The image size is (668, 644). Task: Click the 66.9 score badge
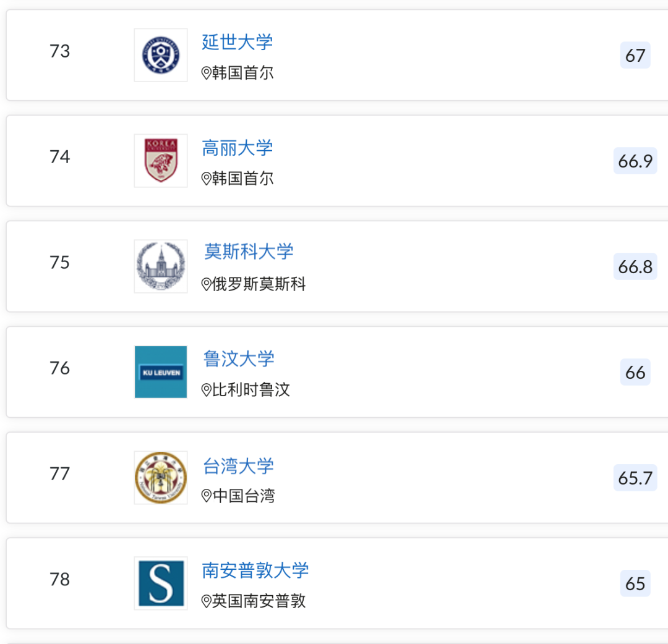tap(635, 161)
